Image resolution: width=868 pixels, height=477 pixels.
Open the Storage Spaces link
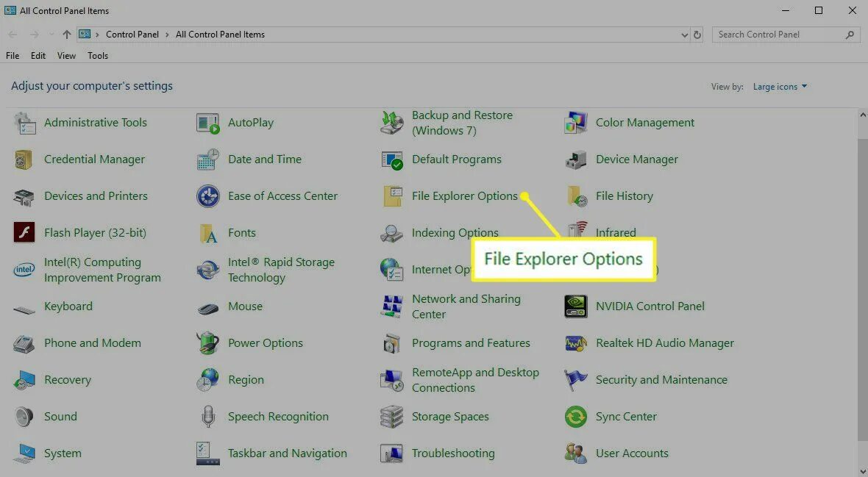coord(450,417)
